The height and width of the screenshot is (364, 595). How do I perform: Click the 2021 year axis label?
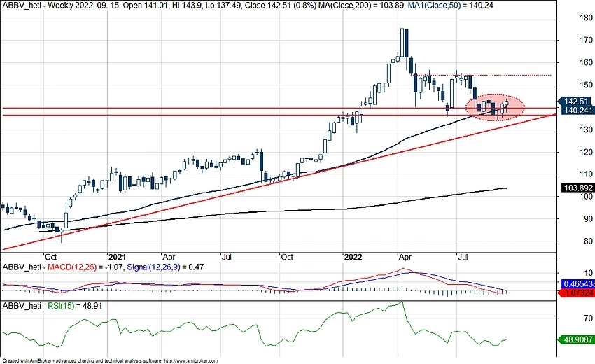tap(117, 257)
